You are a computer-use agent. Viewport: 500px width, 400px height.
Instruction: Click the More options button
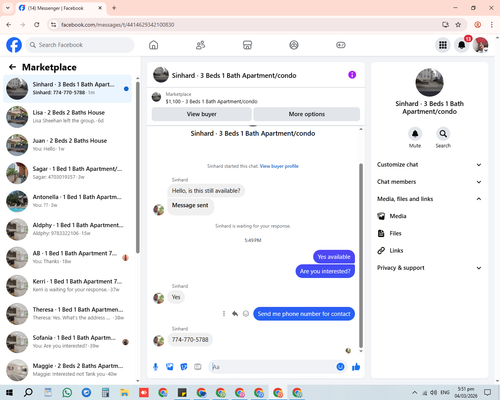pyautogui.click(x=306, y=114)
